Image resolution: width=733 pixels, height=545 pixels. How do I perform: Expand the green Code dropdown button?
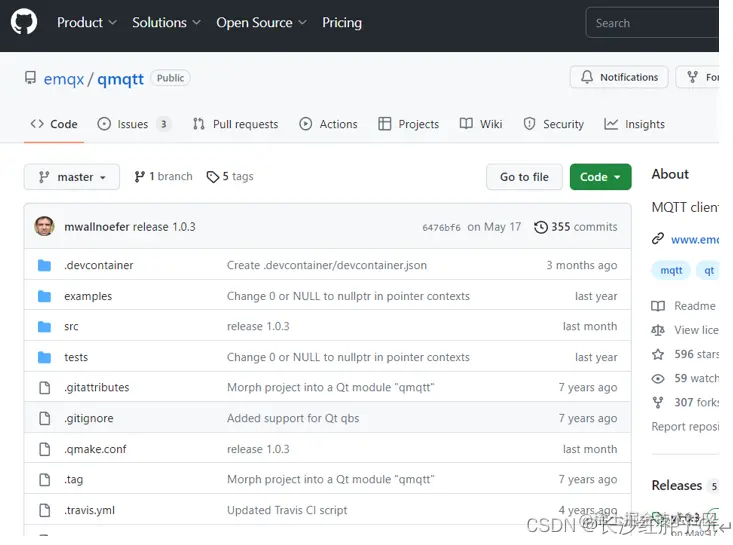click(600, 177)
